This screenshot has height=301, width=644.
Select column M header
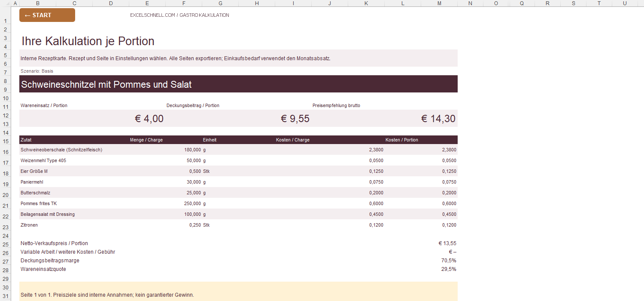439,3
